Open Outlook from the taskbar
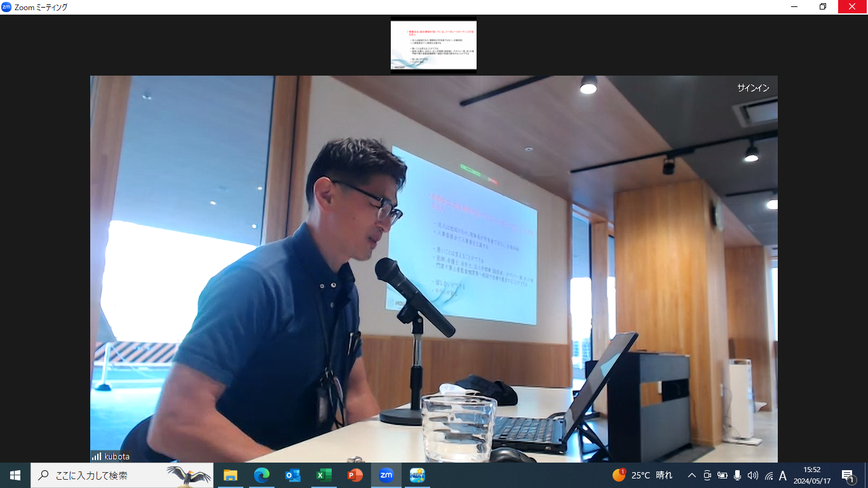The image size is (868, 488). [292, 475]
